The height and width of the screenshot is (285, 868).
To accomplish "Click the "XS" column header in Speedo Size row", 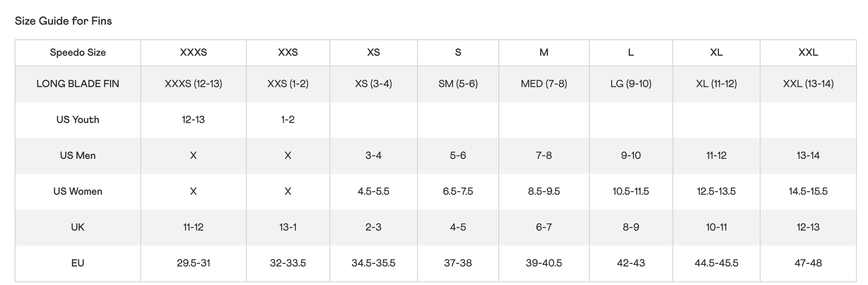I will point(373,52).
